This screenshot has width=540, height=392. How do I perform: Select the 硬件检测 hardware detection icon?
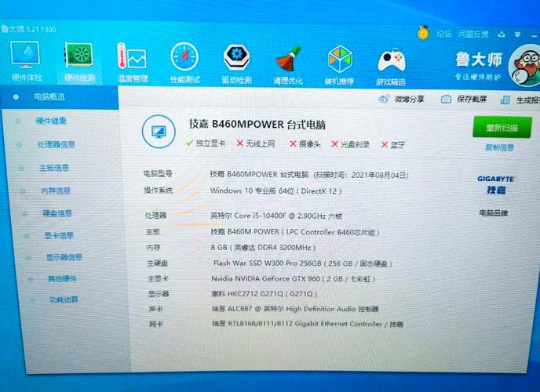coord(79,62)
